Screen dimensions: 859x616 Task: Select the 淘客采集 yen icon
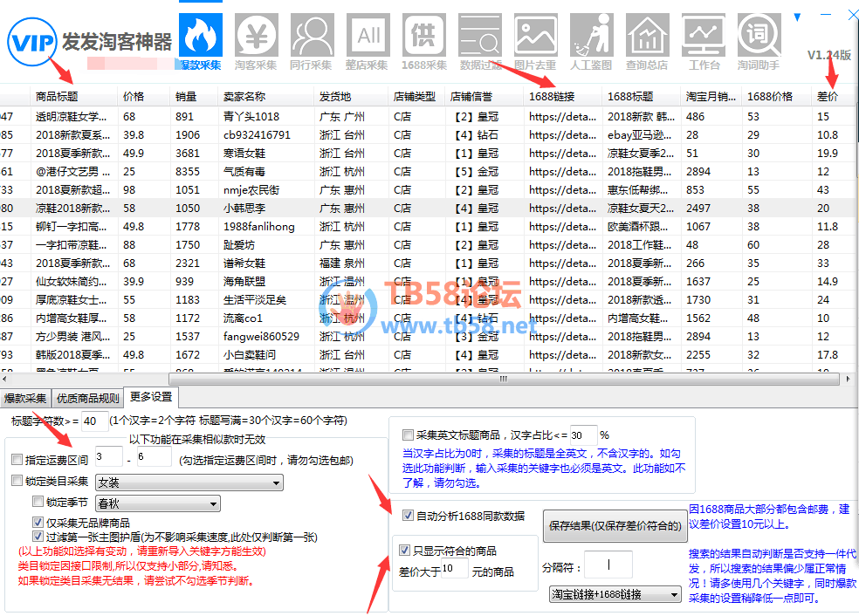tap(256, 36)
